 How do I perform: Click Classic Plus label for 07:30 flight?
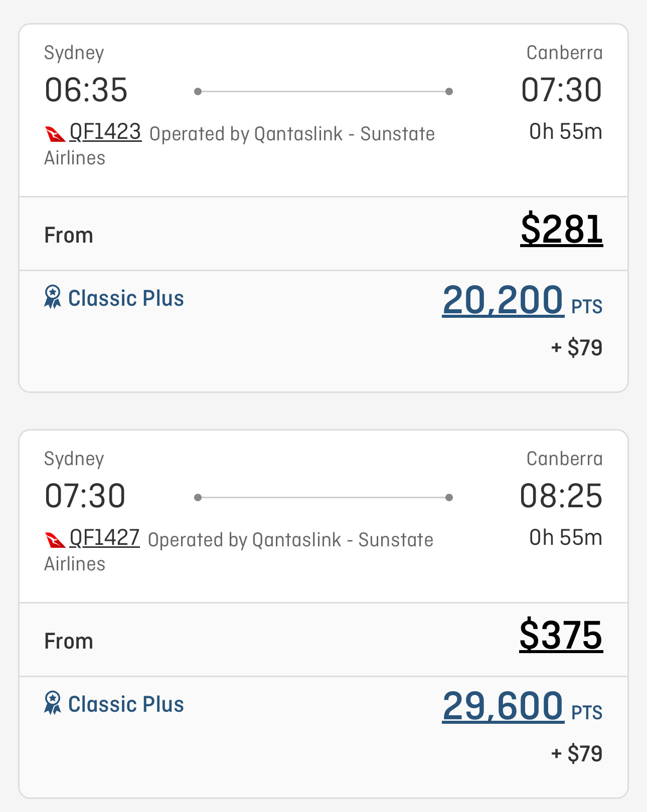[126, 704]
